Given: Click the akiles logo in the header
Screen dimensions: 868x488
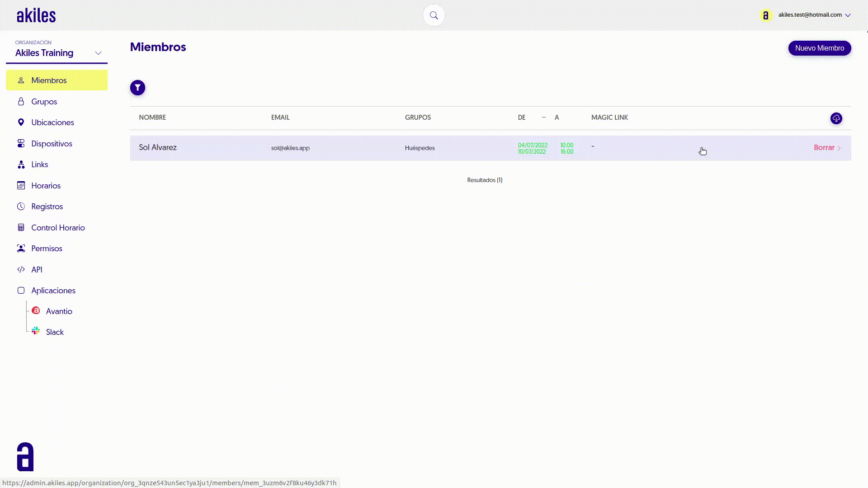Looking at the screenshot, I should pos(36,16).
